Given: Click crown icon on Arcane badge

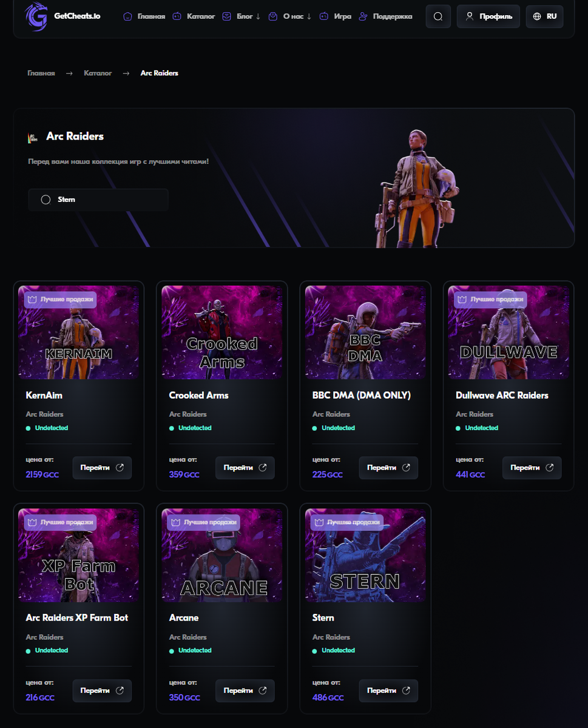Looking at the screenshot, I should coord(176,522).
